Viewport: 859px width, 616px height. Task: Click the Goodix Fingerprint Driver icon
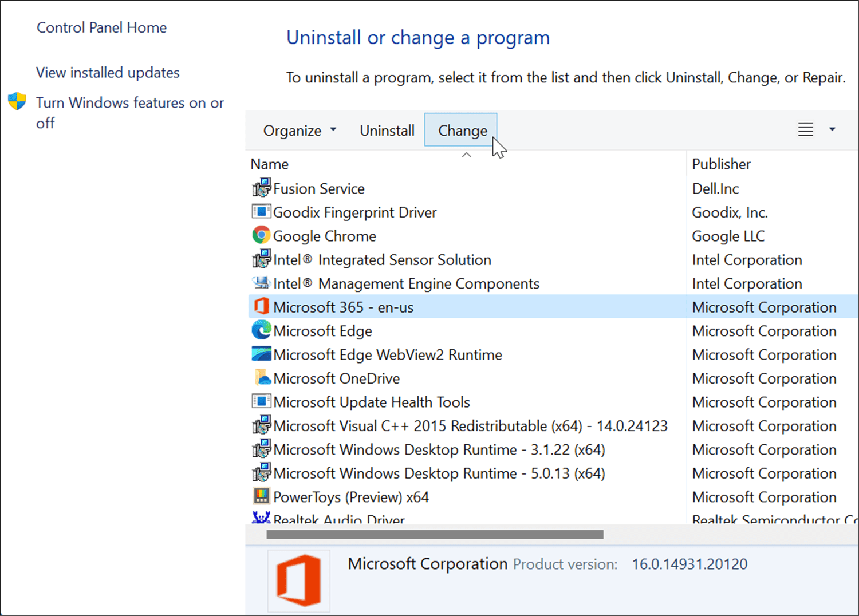[261, 212]
